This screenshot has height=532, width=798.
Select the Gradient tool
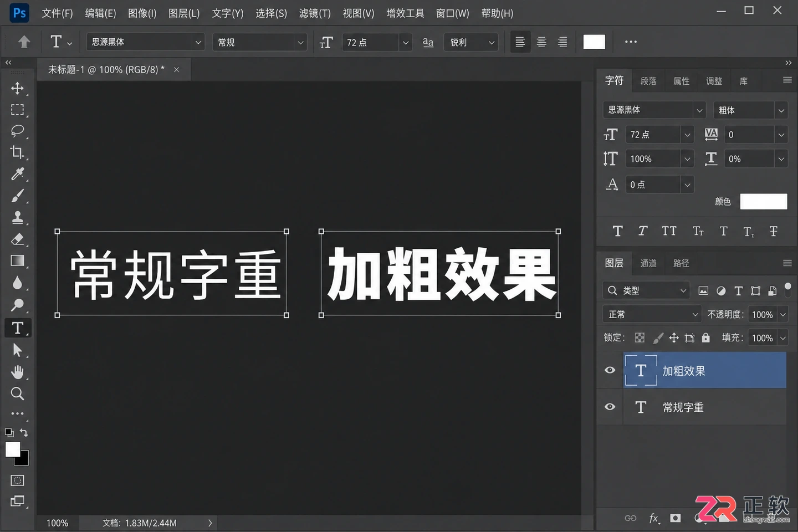[x=18, y=261]
